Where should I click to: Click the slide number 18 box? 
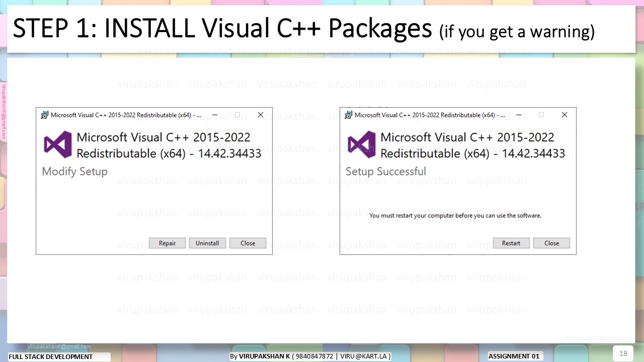click(x=623, y=353)
